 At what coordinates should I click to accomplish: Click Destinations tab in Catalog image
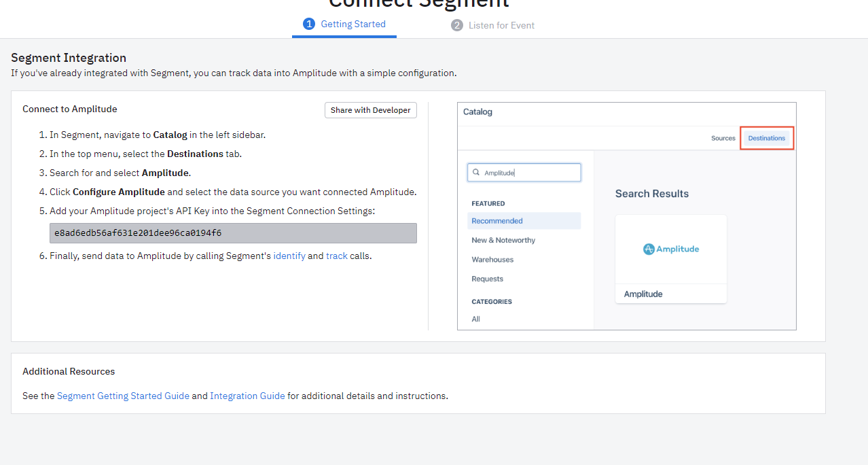(x=767, y=138)
